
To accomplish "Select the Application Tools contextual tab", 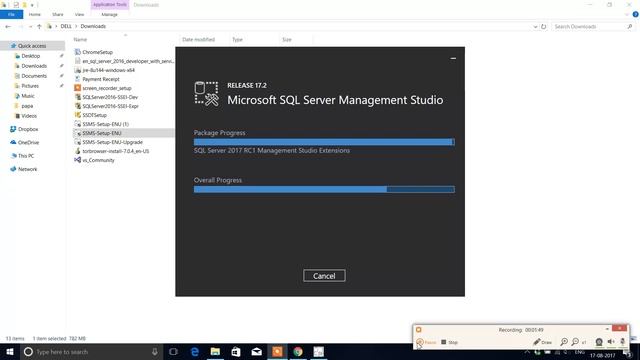I will click(x=110, y=4).
